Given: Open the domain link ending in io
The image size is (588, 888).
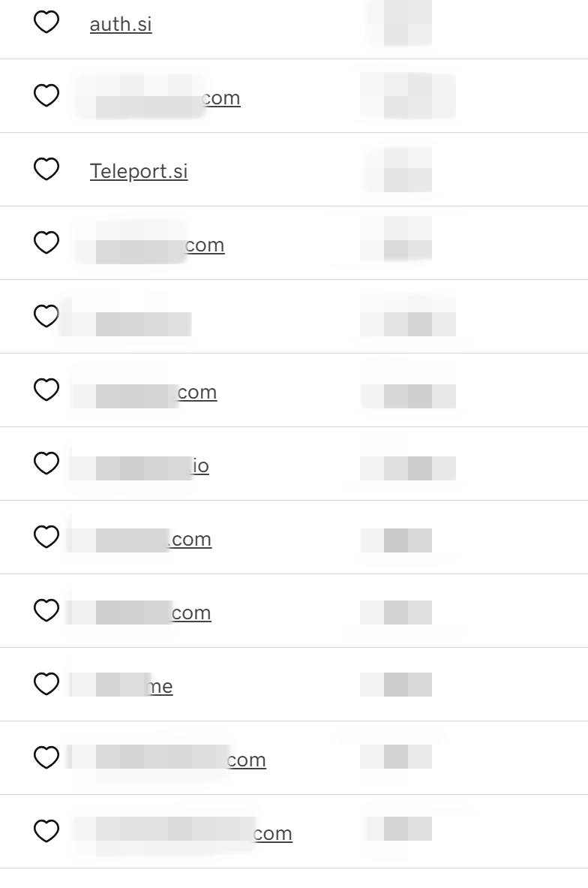Looking at the screenshot, I should tap(139, 465).
